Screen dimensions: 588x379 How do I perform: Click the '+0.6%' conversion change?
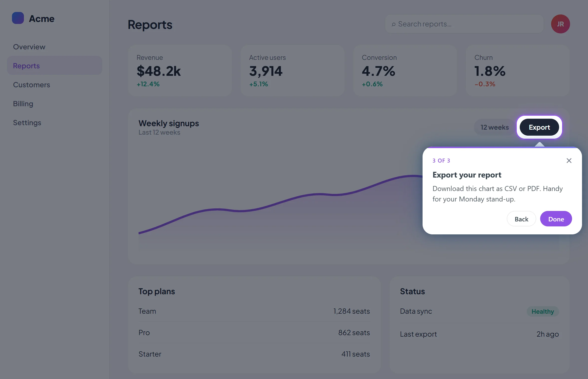point(372,84)
